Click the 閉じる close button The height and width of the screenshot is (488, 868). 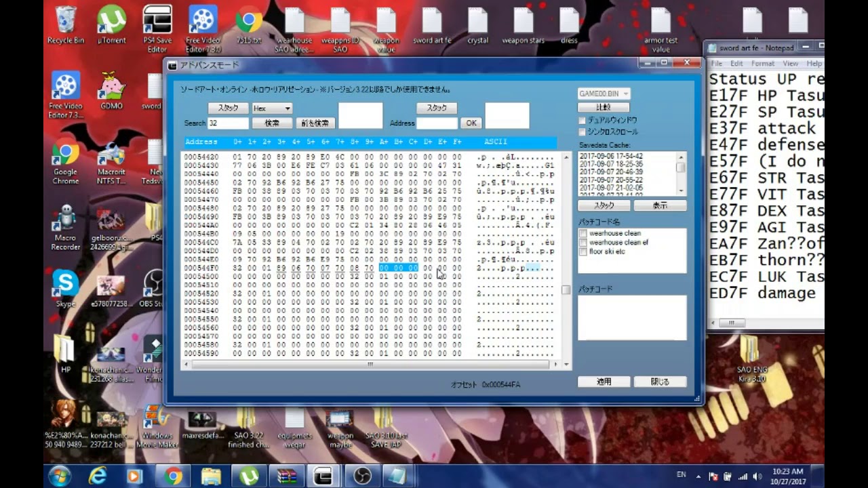pos(660,382)
